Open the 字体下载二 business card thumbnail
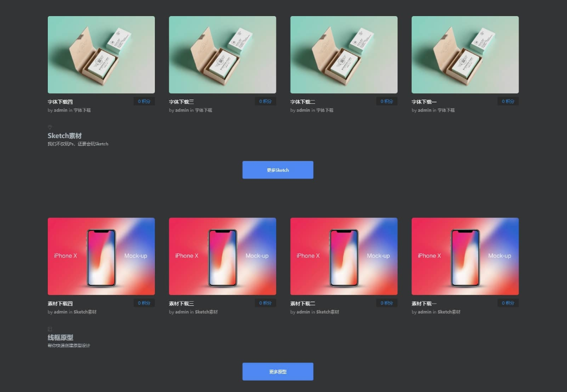The width and height of the screenshot is (567, 392). point(344,55)
